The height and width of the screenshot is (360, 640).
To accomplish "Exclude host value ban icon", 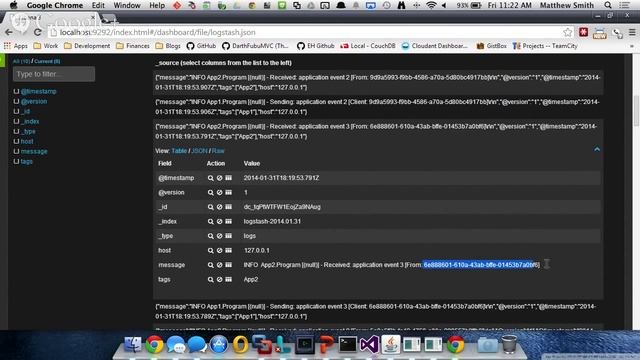I will click(x=220, y=251).
